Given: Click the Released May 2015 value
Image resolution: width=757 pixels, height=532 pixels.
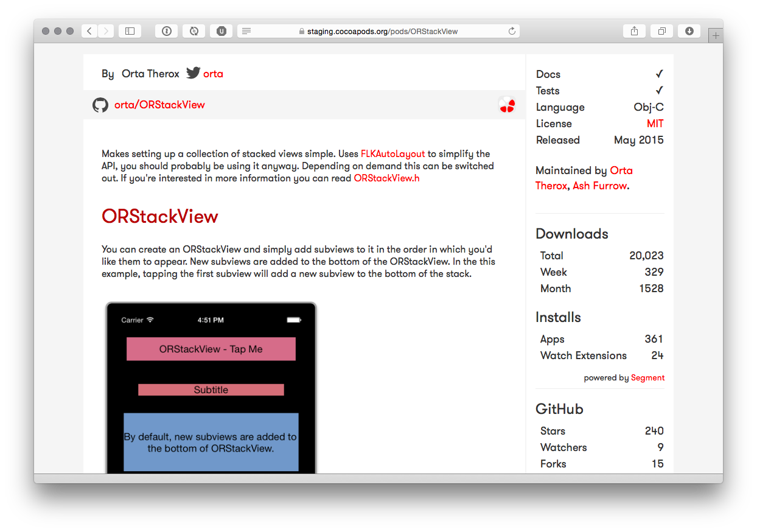Looking at the screenshot, I should 639,140.
